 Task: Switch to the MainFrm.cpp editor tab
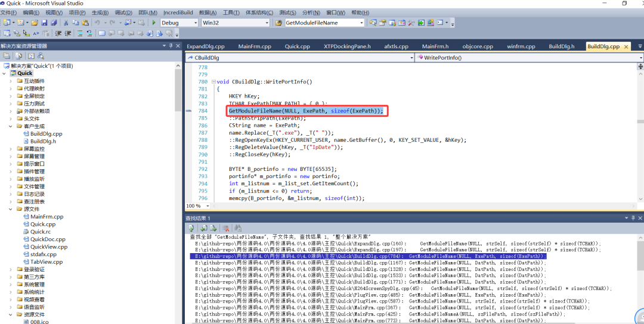pyautogui.click(x=255, y=46)
